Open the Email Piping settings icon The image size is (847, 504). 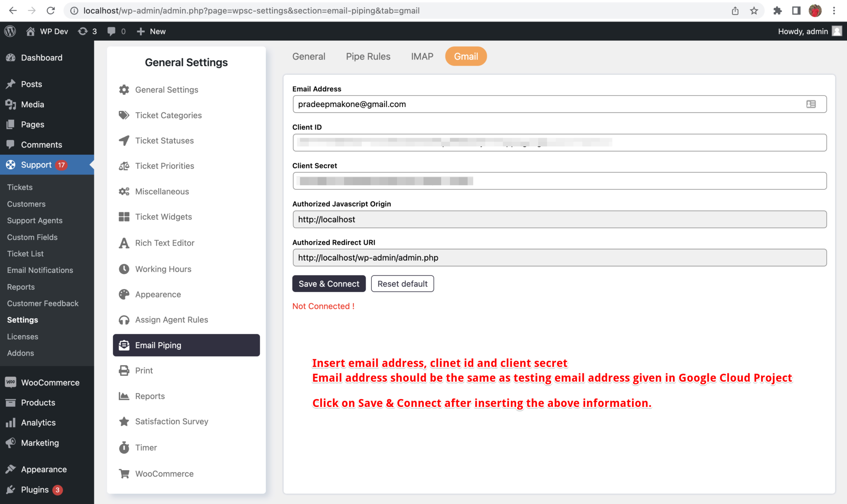coord(124,345)
